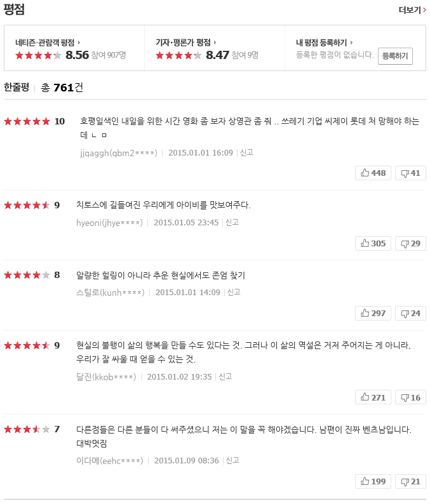Dislike 스틸로's review with 24 dislikes

click(x=410, y=313)
